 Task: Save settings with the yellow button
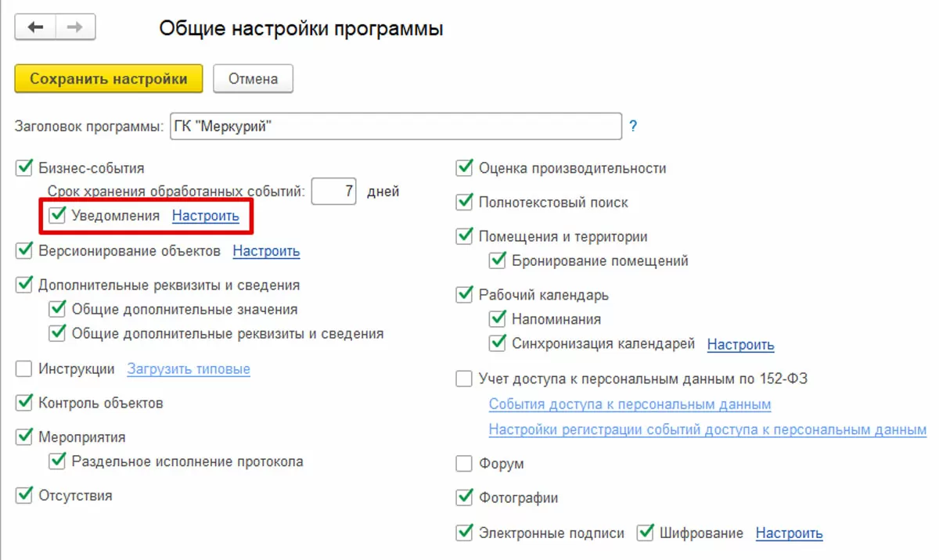point(108,78)
